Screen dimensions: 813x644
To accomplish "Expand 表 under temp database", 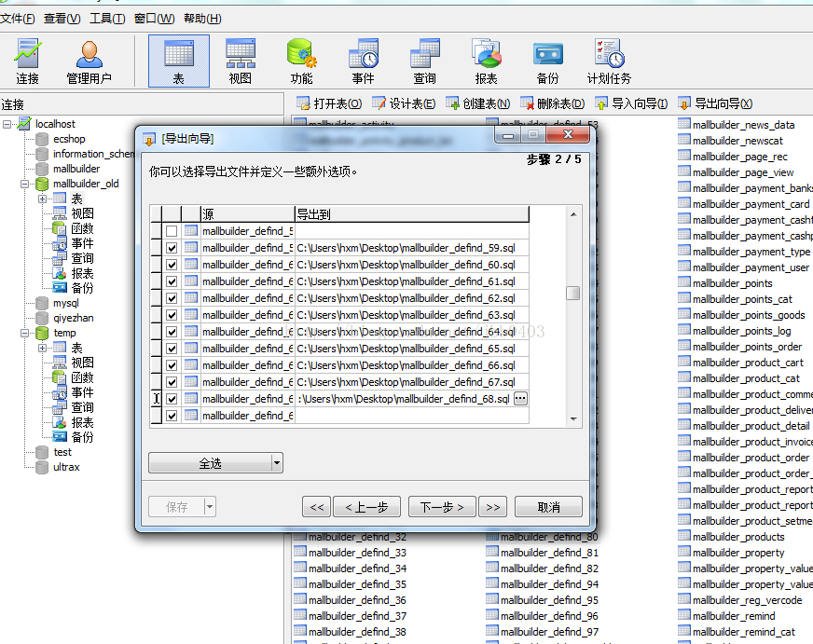I will pos(42,349).
